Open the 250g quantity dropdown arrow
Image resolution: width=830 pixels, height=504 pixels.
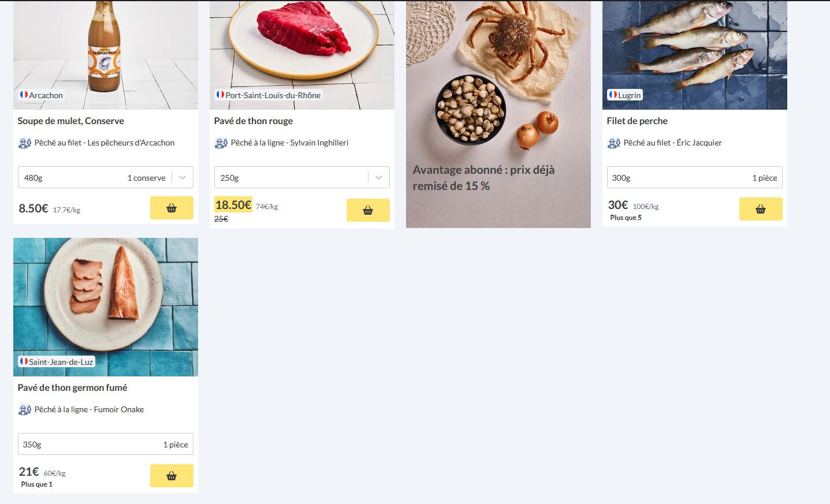pos(379,177)
